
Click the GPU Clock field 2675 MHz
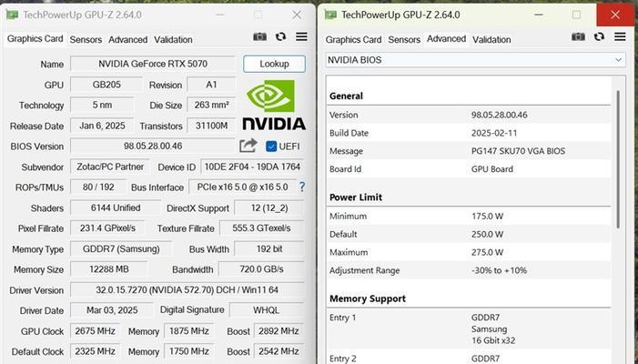pos(96,331)
